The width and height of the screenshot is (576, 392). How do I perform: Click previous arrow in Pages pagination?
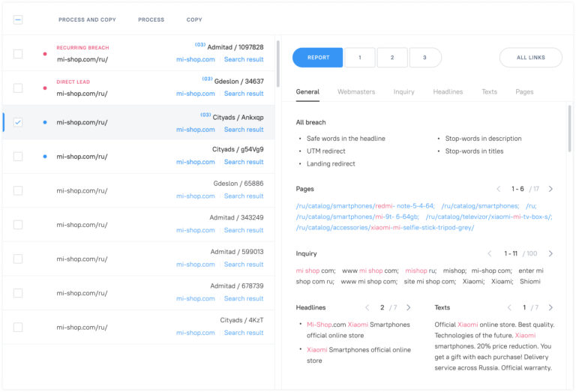coord(499,189)
